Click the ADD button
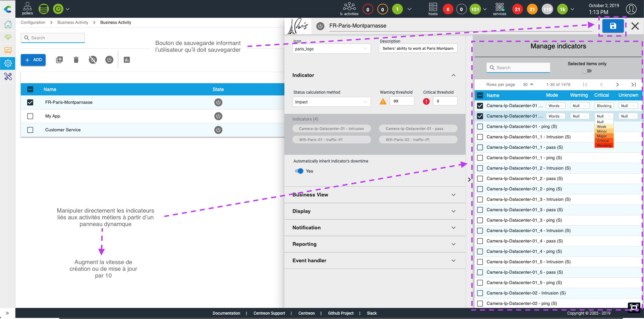This screenshot has width=644, height=319. tap(33, 60)
